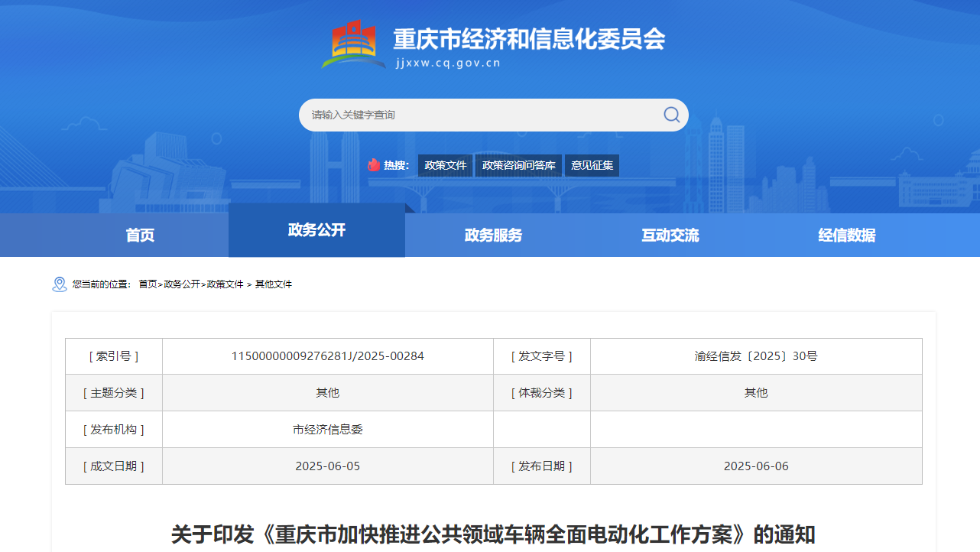
Task: Click the location pin breadcrumb icon
Action: pyautogui.click(x=60, y=284)
